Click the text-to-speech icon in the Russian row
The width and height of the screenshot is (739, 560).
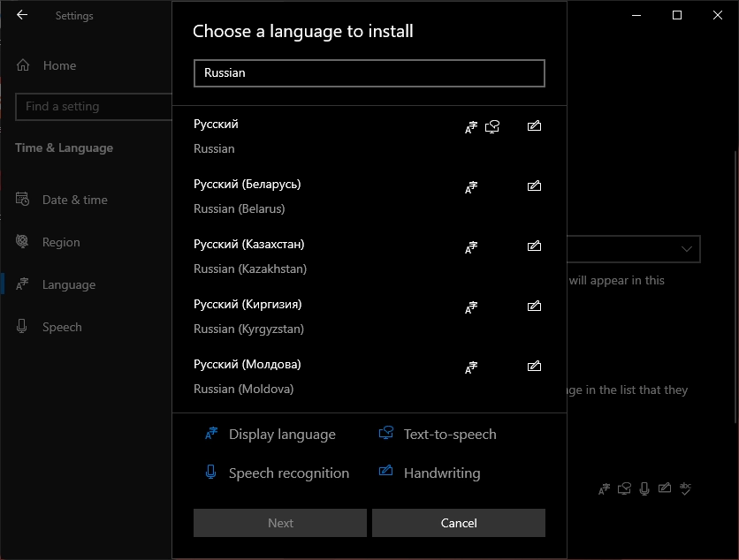coord(492,127)
